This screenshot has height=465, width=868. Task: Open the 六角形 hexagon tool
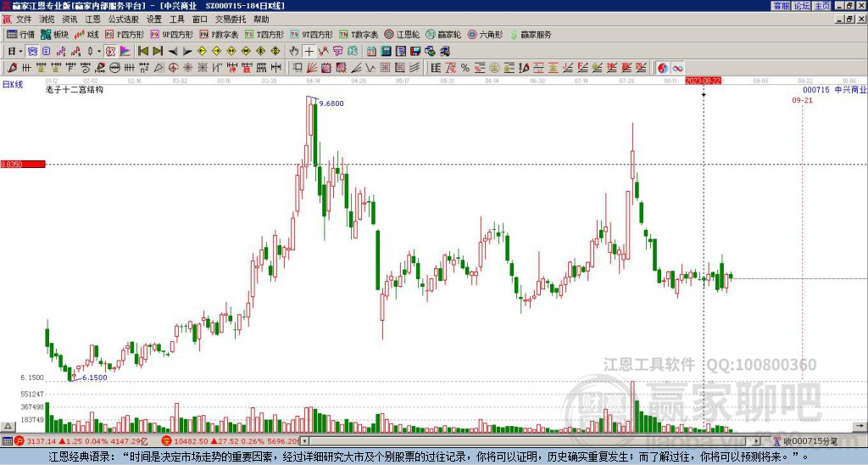pyautogui.click(x=486, y=34)
